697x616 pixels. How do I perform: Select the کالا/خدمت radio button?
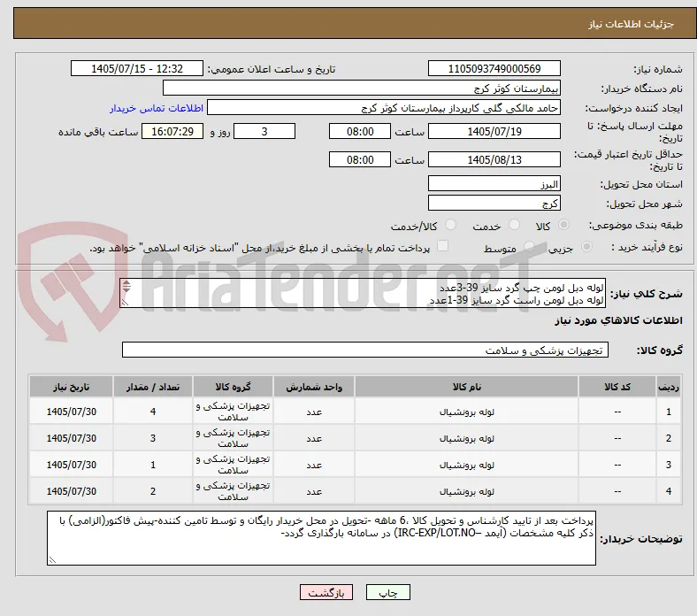pyautogui.click(x=450, y=225)
